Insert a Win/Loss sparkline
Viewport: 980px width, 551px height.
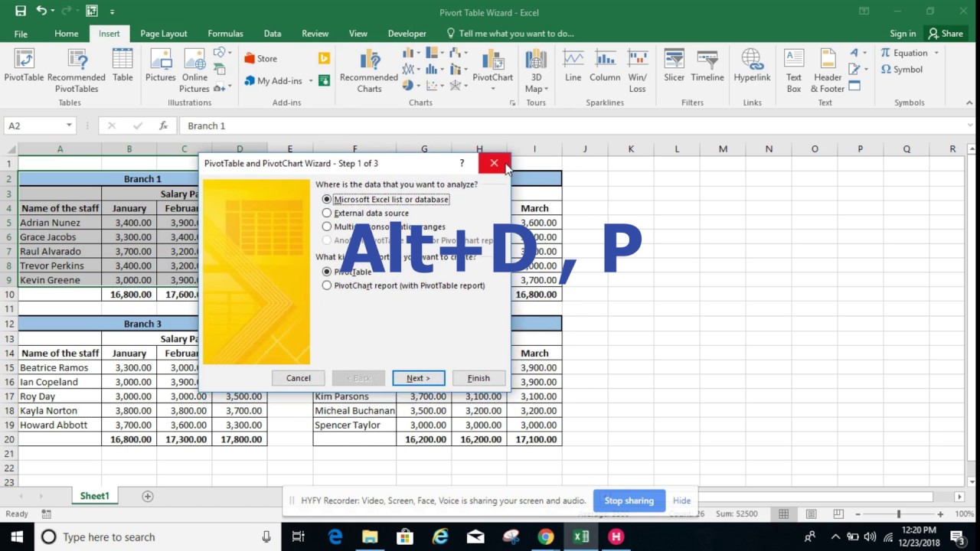tap(637, 70)
